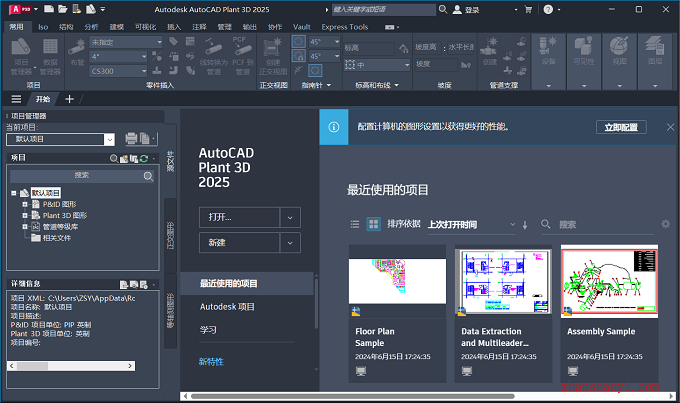Click the 新特性 link
The image size is (680, 403).
pyautogui.click(x=211, y=361)
